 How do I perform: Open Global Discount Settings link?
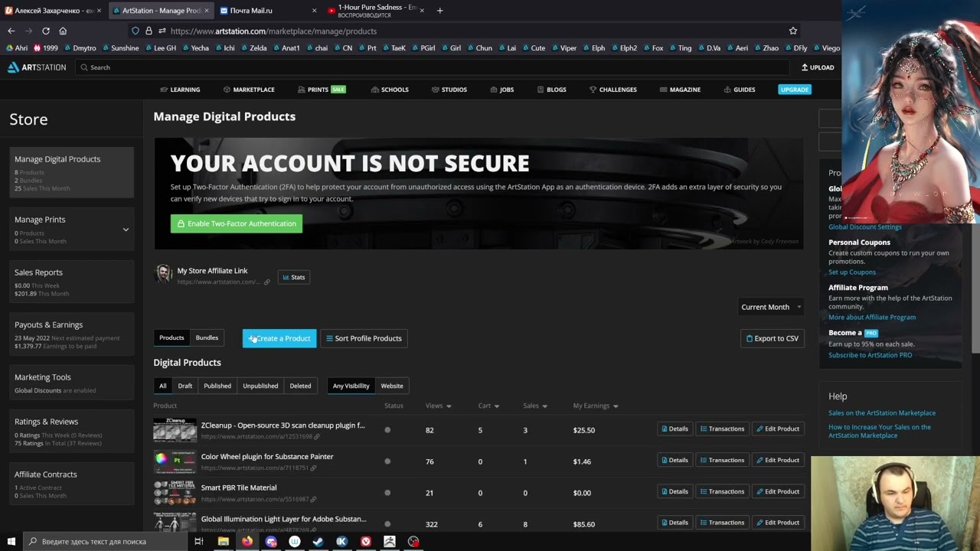pyautogui.click(x=864, y=227)
